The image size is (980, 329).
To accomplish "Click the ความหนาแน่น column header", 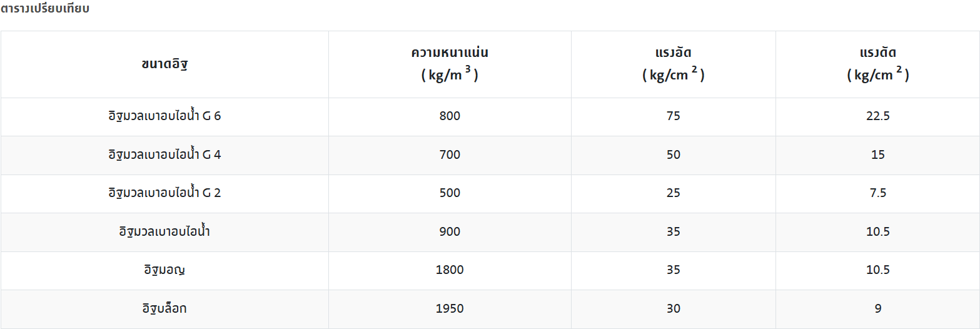I will (x=450, y=53).
